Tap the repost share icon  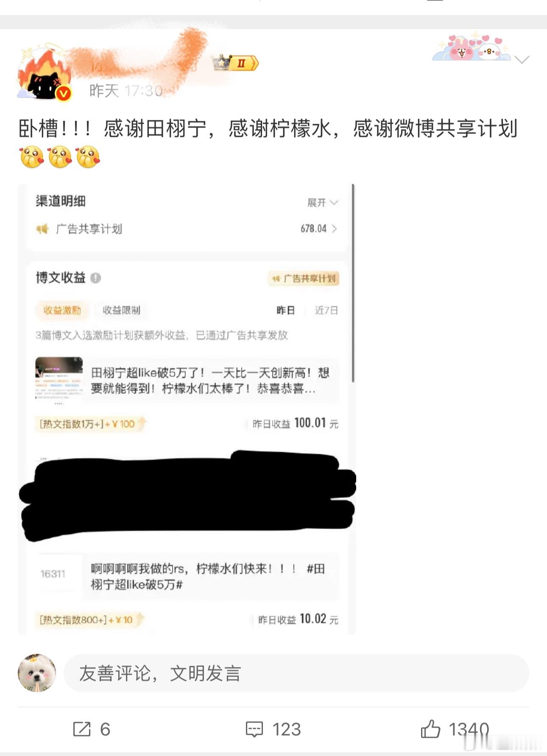(82, 729)
